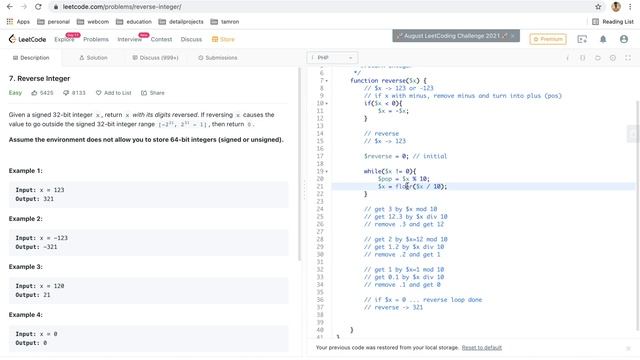This screenshot has width=640, height=360.
Task: Click the Reset to default link
Action: tap(482, 347)
